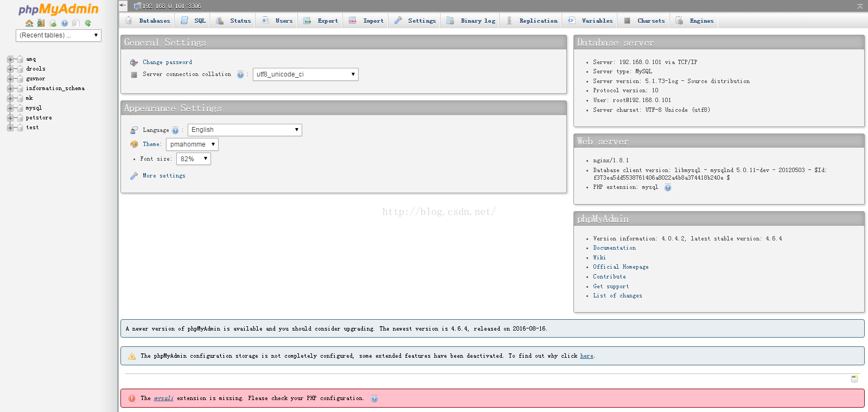The width and height of the screenshot is (868, 412).
Task: Go to the Import tab
Action: click(x=366, y=21)
